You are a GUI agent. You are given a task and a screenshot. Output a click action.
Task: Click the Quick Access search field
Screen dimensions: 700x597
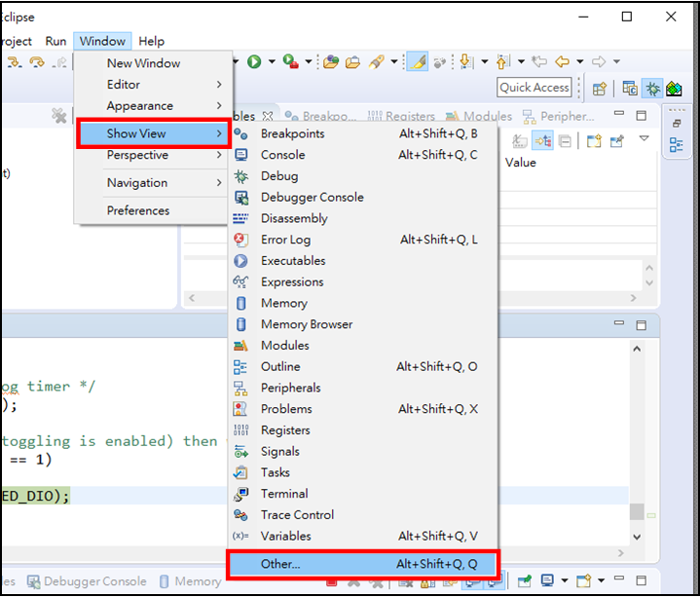click(x=534, y=88)
